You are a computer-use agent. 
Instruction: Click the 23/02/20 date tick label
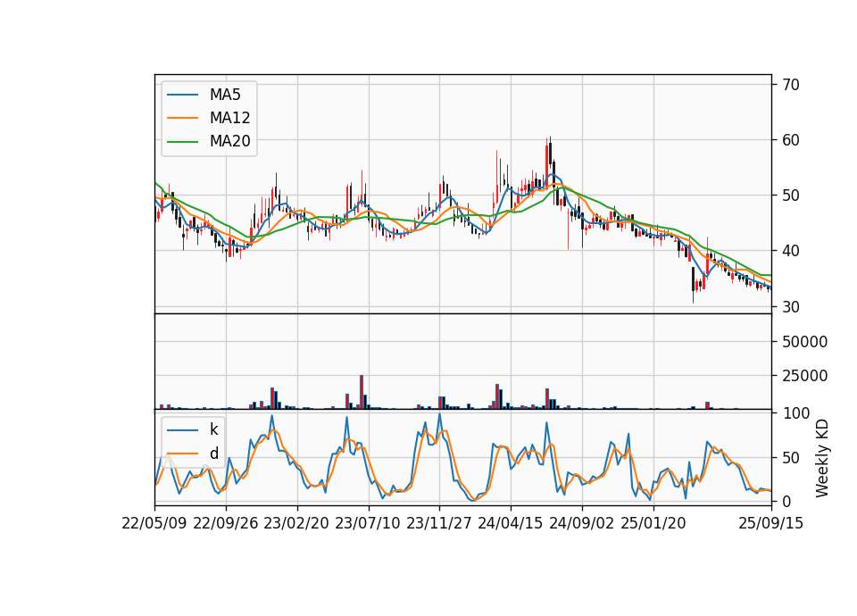296,523
